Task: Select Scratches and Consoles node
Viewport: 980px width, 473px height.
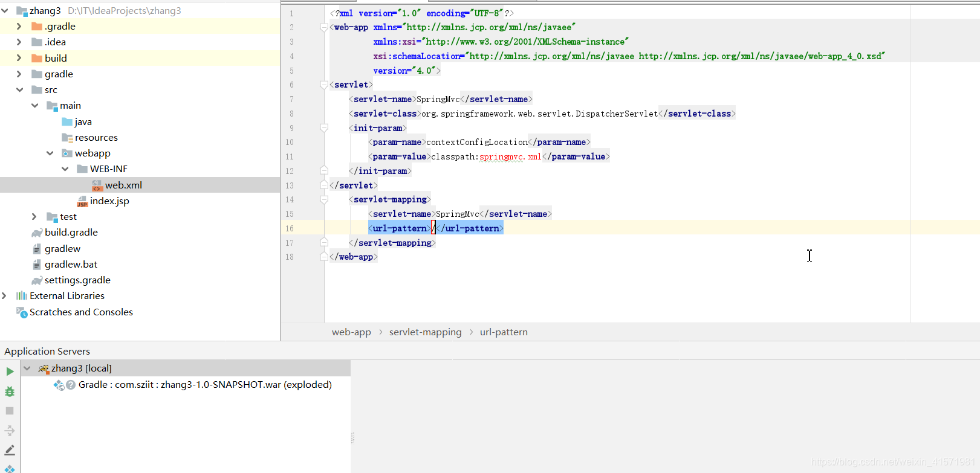Action: (x=81, y=312)
